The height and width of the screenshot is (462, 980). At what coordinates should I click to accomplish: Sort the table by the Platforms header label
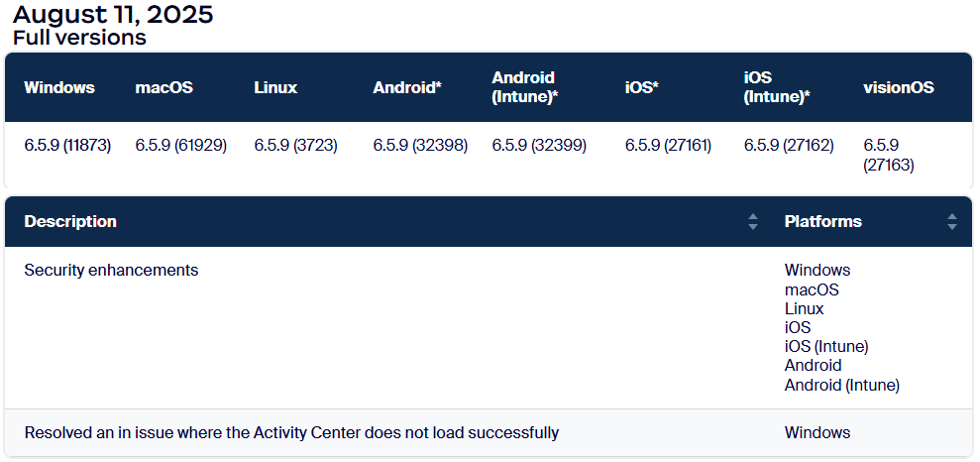(x=822, y=222)
